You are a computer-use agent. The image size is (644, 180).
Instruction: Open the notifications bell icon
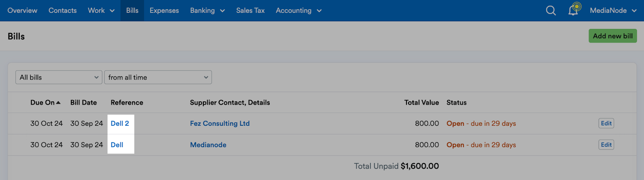coord(574,10)
